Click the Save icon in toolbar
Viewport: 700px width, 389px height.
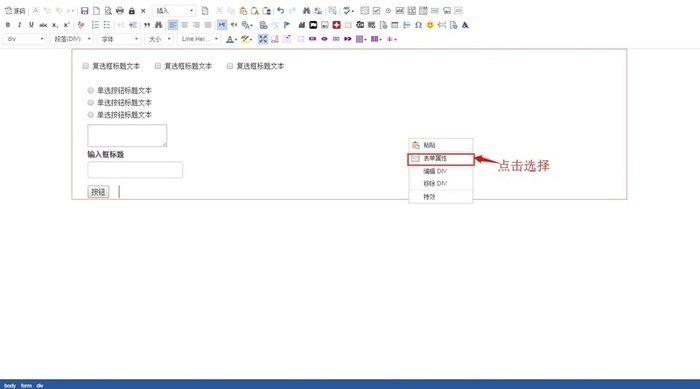pyautogui.click(x=84, y=10)
